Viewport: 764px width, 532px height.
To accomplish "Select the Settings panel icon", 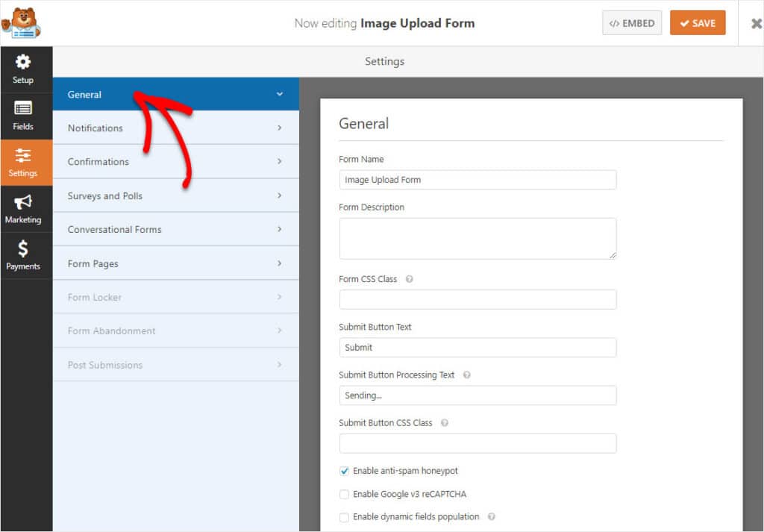I will [25, 162].
